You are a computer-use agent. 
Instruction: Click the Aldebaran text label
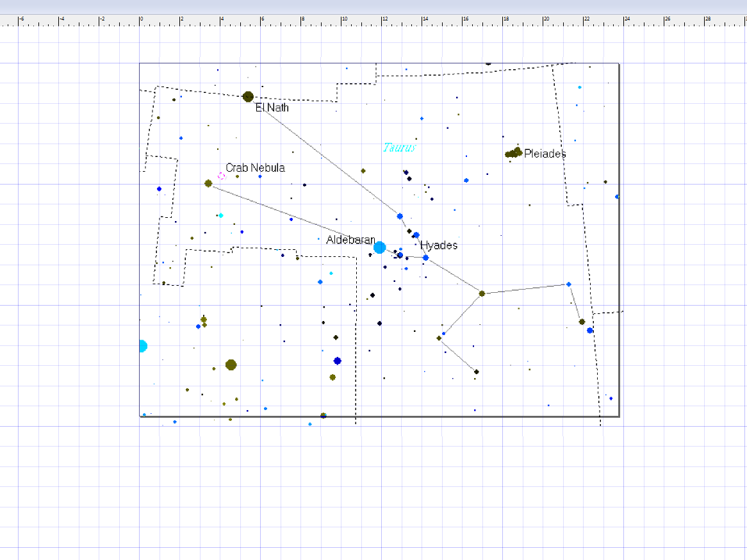[x=350, y=240]
